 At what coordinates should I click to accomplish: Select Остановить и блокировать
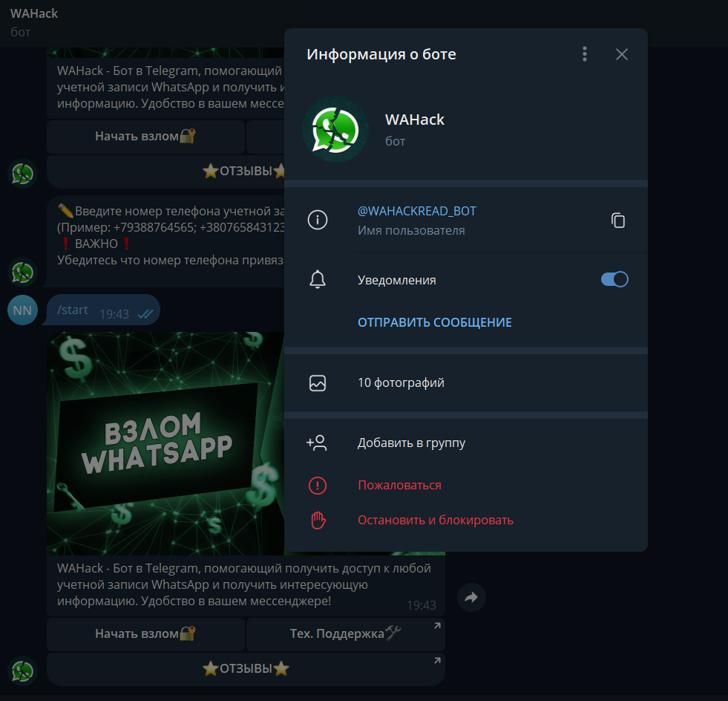435,521
